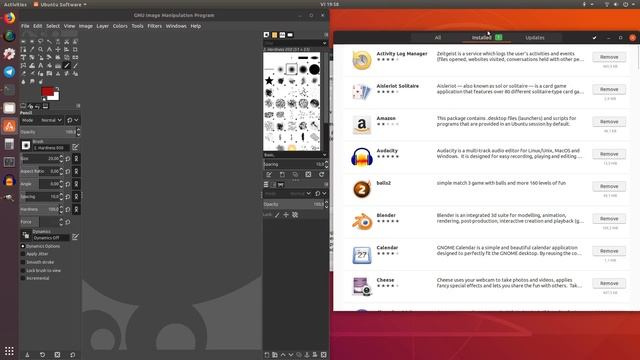Select the Pencil tool in GIMP toolbox
The width and height of the screenshot is (640, 360).
pyautogui.click(x=67, y=66)
